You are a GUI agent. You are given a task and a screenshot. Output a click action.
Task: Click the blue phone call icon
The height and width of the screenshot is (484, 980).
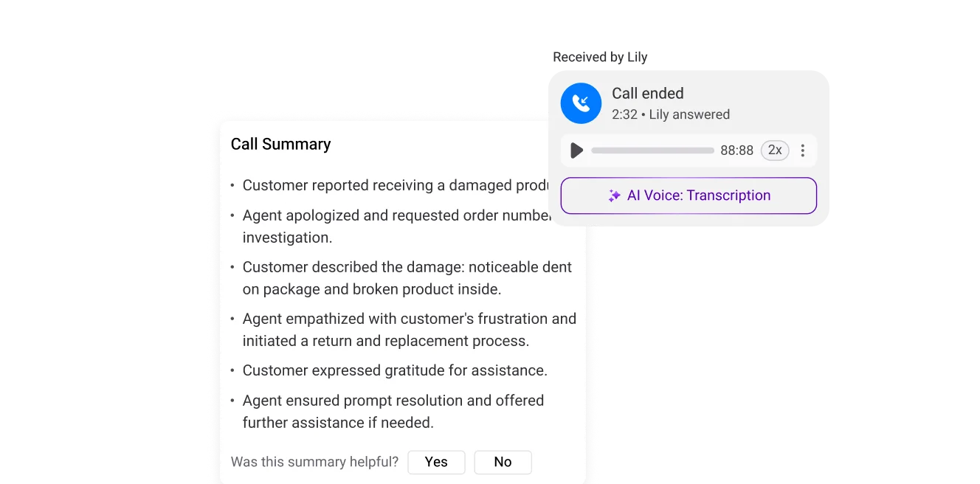[x=581, y=103]
